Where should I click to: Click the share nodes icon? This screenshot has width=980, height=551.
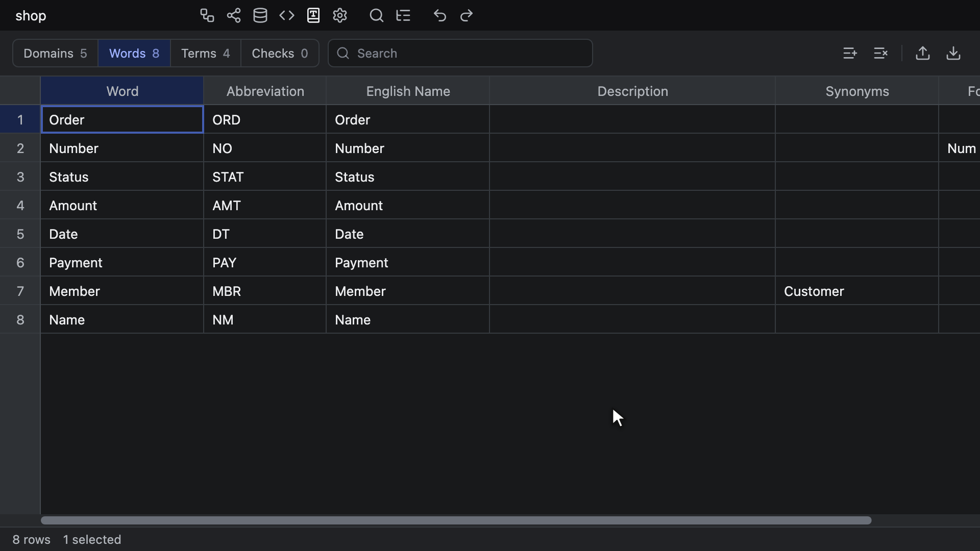tap(234, 15)
